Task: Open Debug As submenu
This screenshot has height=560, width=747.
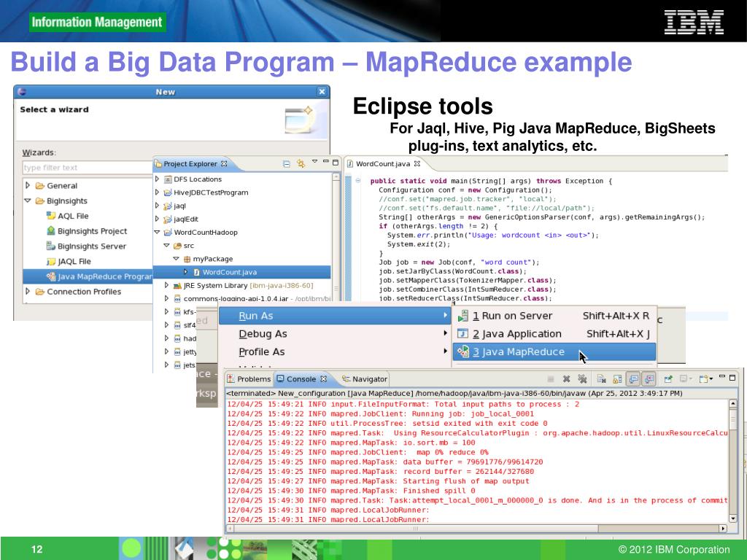Action: pyautogui.click(x=335, y=334)
